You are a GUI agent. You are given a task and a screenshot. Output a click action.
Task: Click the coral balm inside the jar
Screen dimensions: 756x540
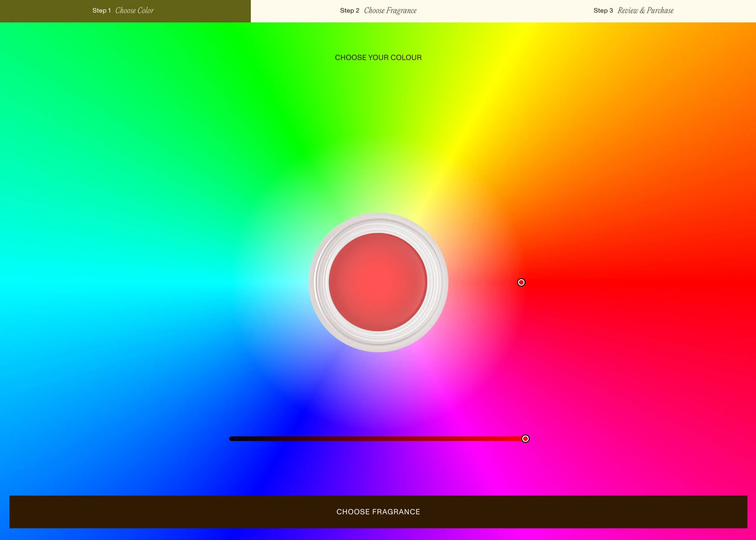378,282
